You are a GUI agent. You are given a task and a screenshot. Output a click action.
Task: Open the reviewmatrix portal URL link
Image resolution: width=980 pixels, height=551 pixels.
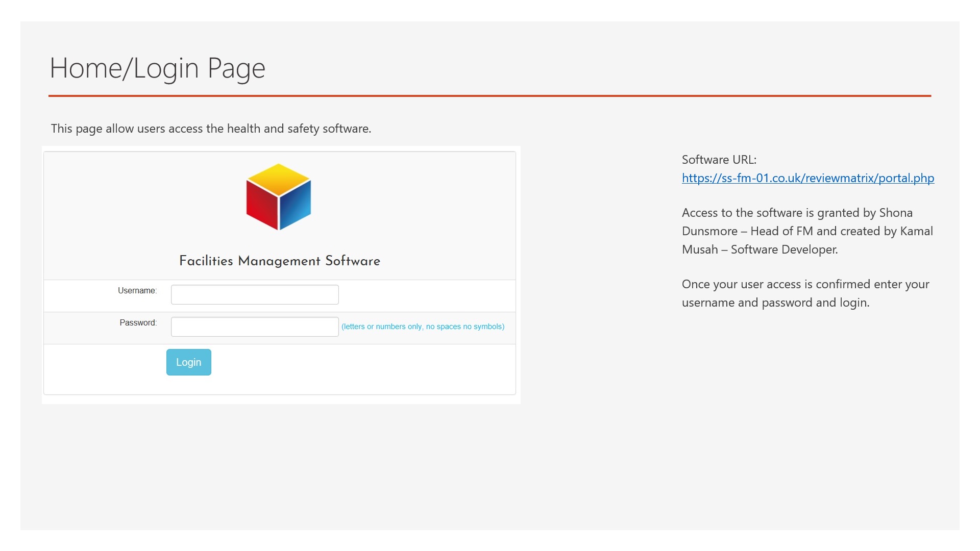(808, 178)
